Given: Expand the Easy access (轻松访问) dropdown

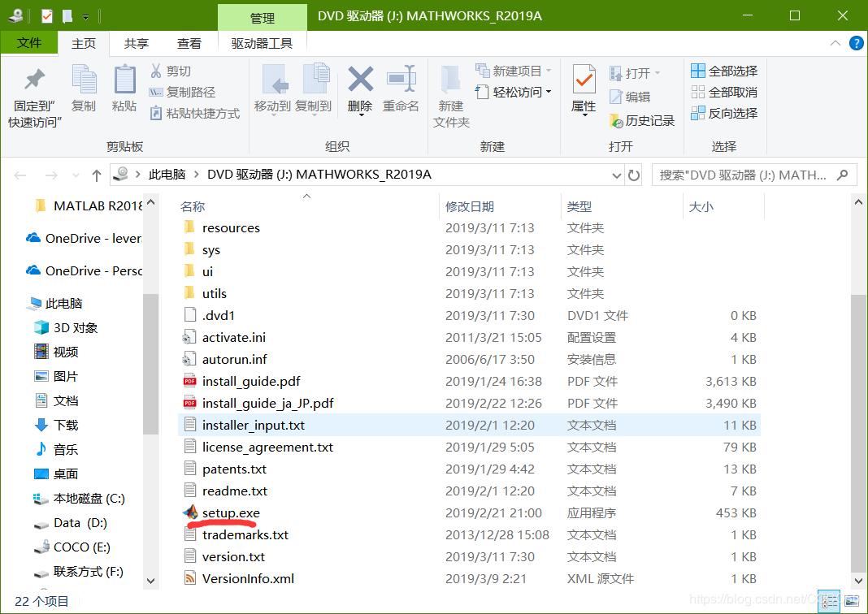Looking at the screenshot, I should [549, 92].
